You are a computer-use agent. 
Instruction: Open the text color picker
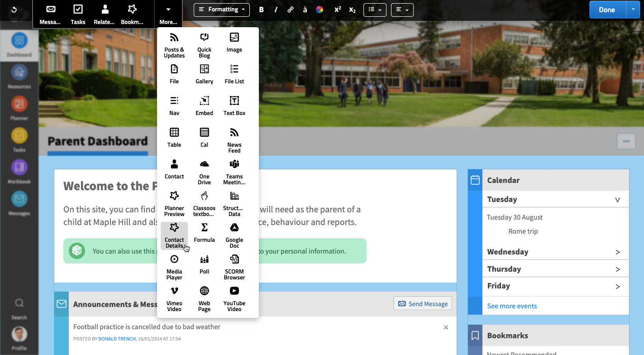tap(320, 10)
